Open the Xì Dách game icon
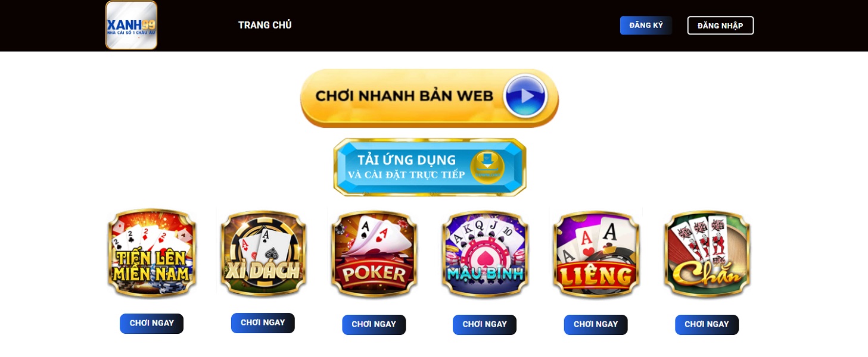The height and width of the screenshot is (357, 868). (x=263, y=253)
